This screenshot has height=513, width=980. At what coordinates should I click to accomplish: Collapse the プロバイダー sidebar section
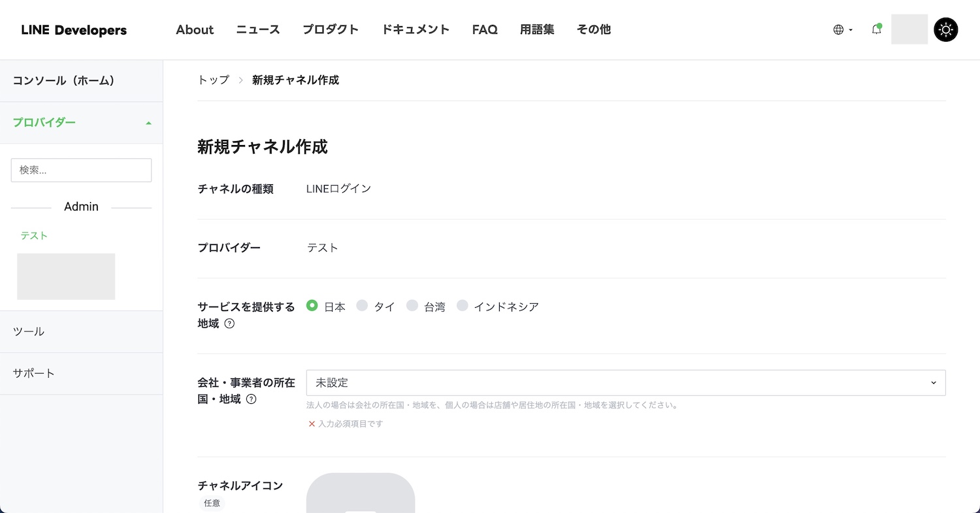(82, 123)
